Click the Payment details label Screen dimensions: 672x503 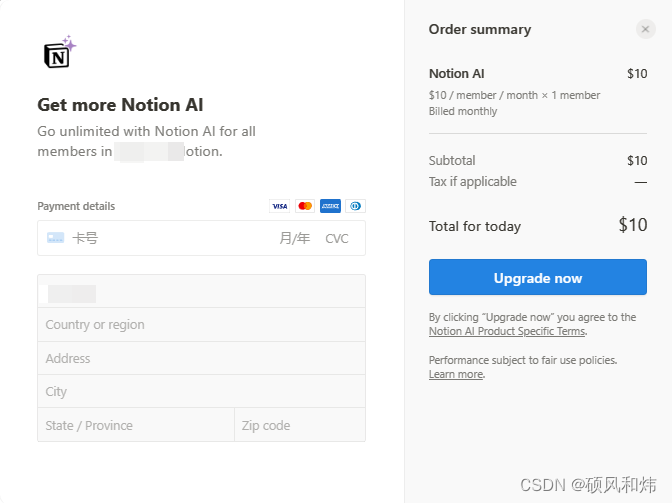click(76, 207)
